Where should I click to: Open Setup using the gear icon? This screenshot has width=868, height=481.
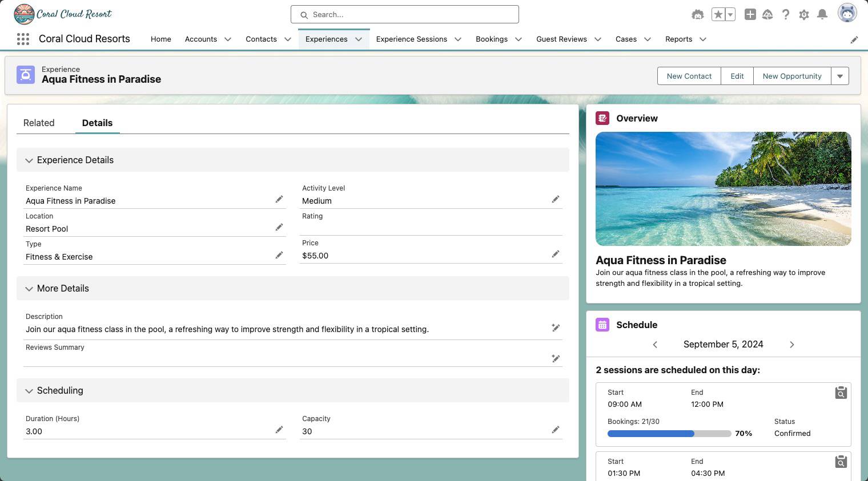point(804,14)
